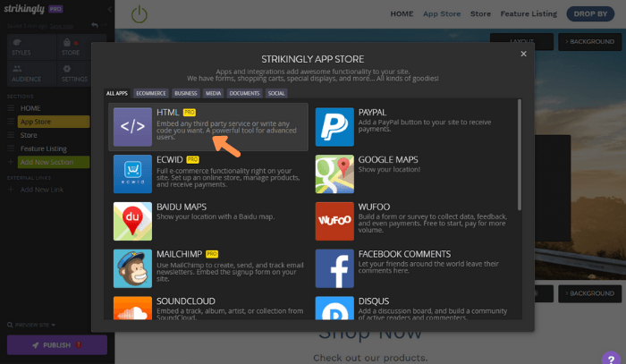Close the Strikingly App Store dialog

click(x=523, y=54)
